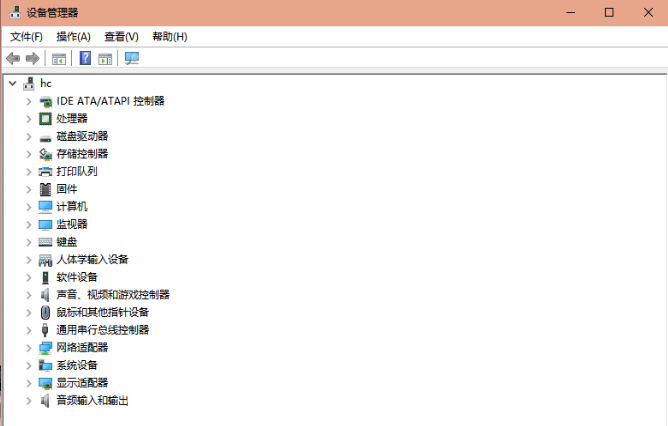The image size is (668, 426).
Task: Select the 系统设备 text label
Action: coord(77,365)
